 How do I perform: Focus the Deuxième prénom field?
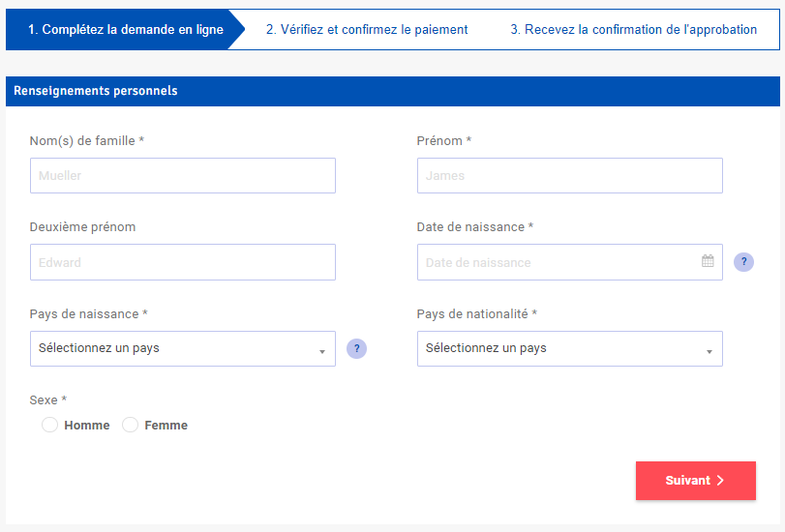[183, 262]
